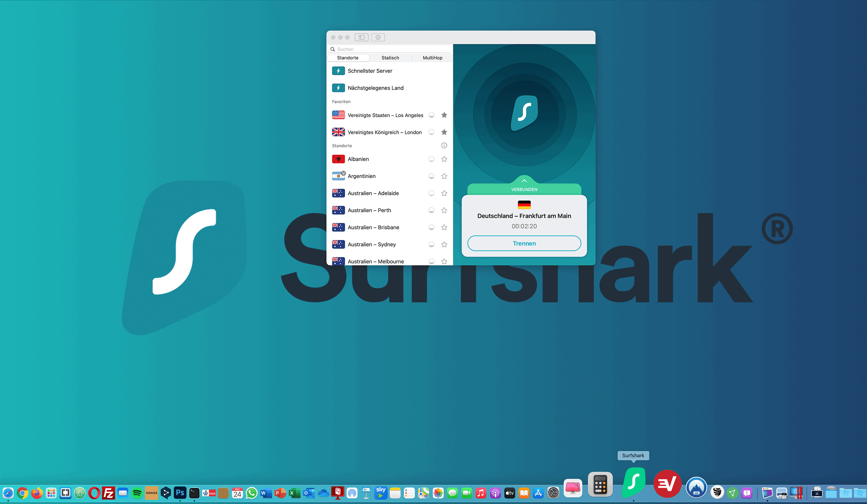Select Argentinien in the locations list
The width and height of the screenshot is (867, 504).
click(x=389, y=176)
